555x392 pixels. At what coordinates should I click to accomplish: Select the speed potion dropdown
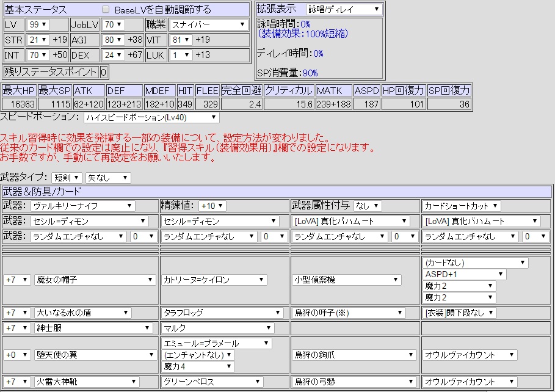click(151, 117)
